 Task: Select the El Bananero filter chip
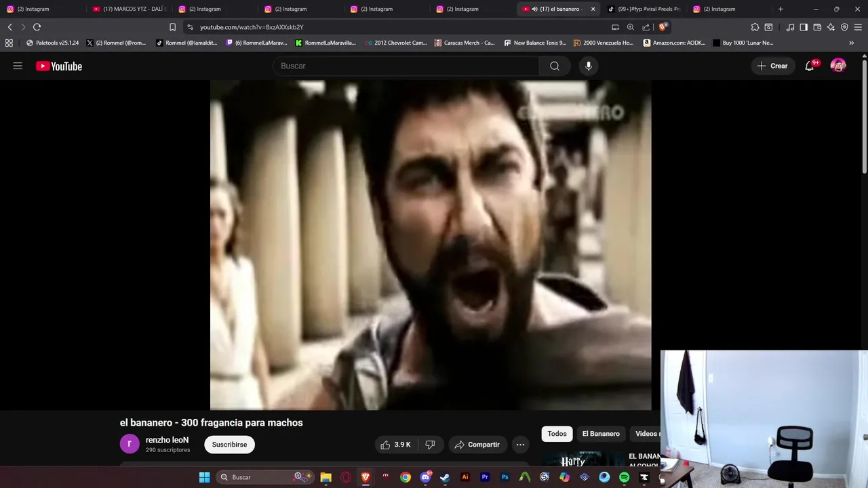coord(601,434)
